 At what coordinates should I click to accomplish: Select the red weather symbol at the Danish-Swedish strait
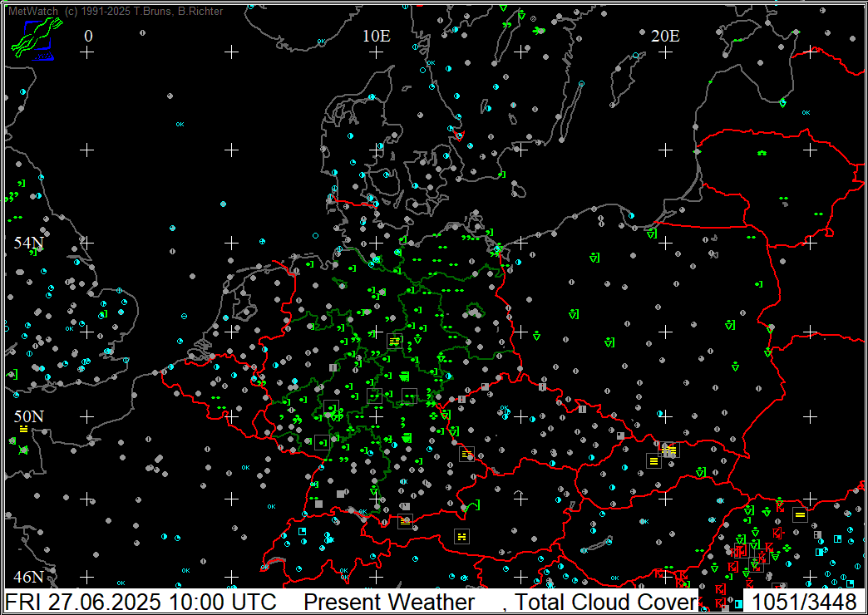coord(458,135)
